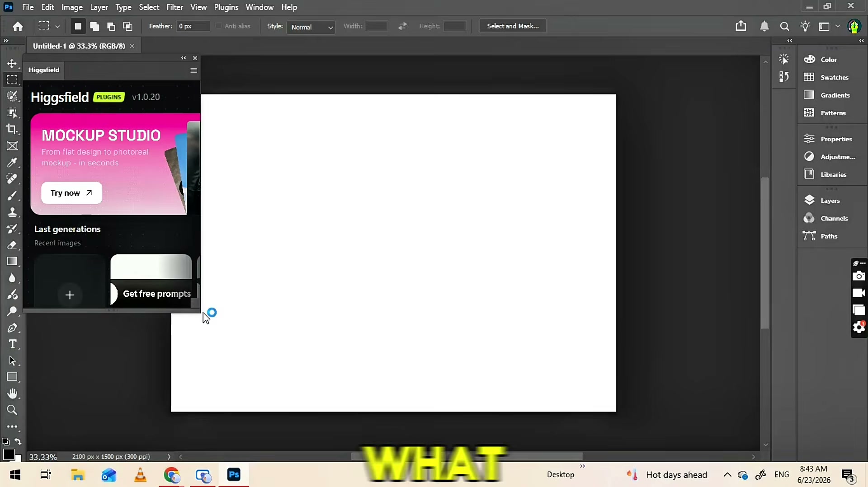Click the Get free prompts card
The image size is (868, 487).
point(151,281)
